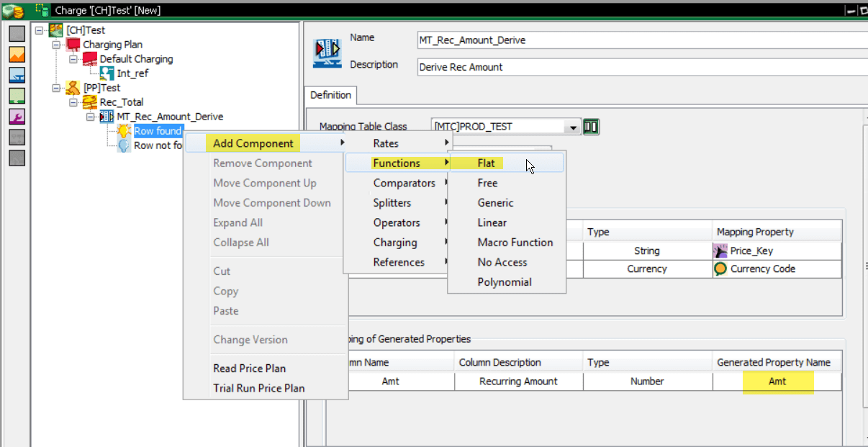Select the Row found tree item

click(158, 131)
